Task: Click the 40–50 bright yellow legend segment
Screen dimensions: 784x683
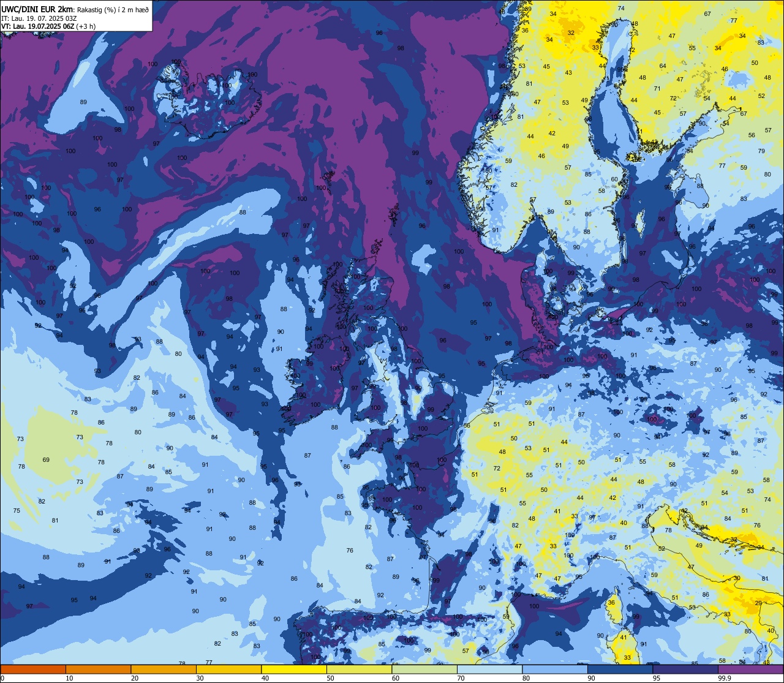Action: click(x=294, y=669)
